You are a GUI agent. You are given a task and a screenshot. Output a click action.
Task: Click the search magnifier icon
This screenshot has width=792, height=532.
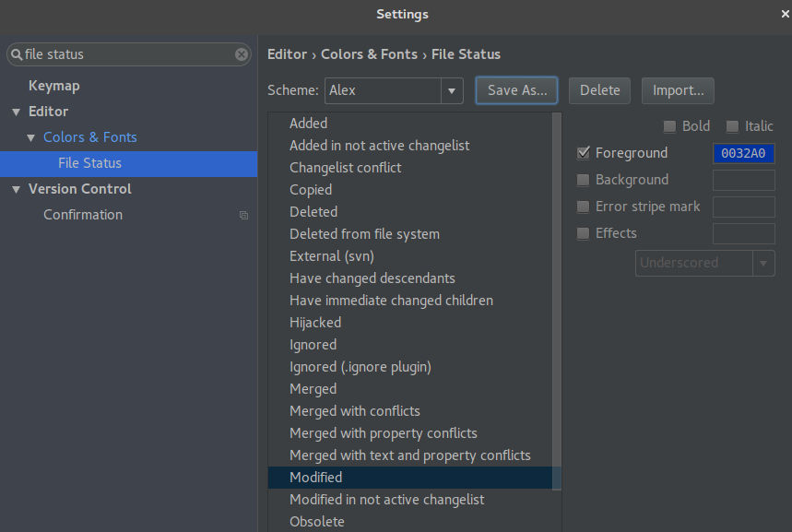pyautogui.click(x=17, y=54)
